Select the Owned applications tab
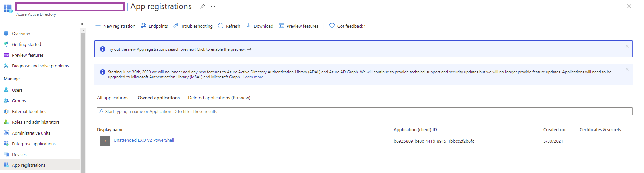Screen dimensions: 644x173 (159, 98)
